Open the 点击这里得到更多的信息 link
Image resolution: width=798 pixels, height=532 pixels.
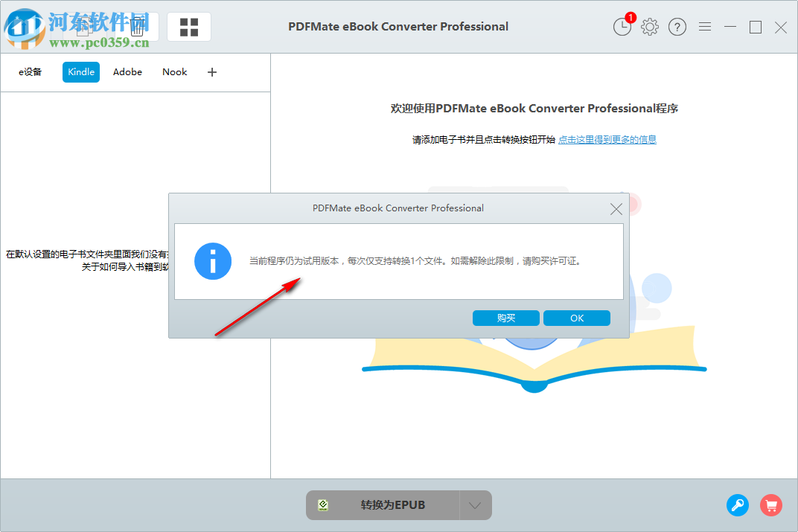606,139
